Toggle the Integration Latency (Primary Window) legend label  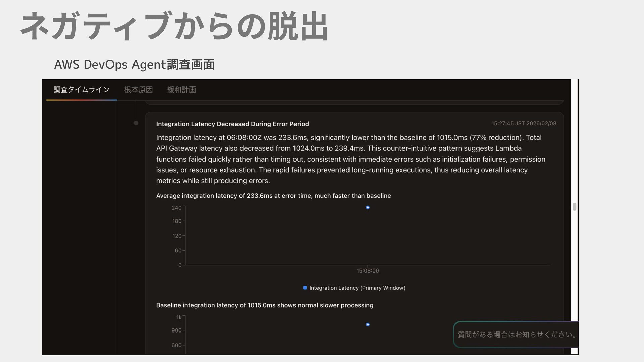[x=357, y=288]
